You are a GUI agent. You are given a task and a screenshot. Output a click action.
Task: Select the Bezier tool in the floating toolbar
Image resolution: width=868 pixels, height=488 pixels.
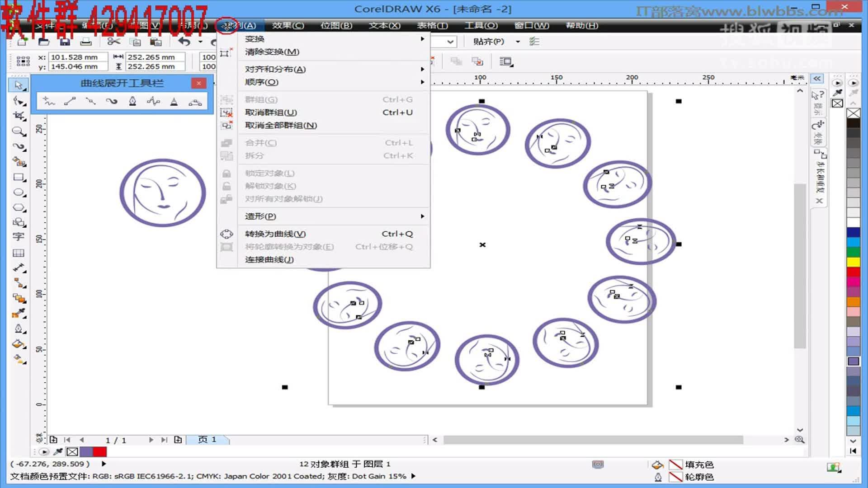click(90, 101)
